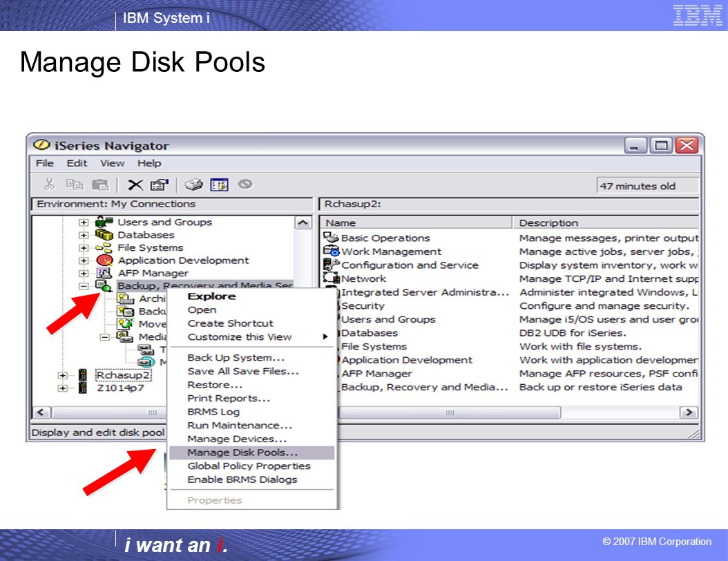Click the Name column header
Viewport: 728px width, 561px height.
[417, 223]
